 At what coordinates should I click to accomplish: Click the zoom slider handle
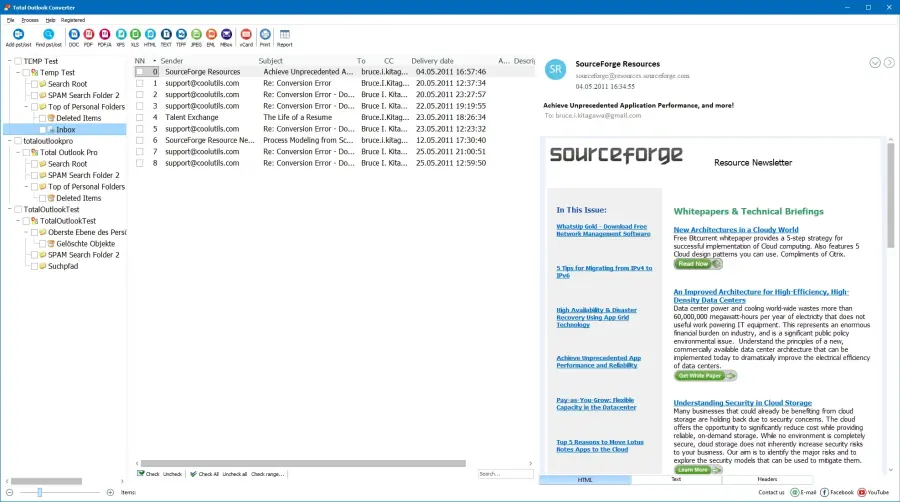point(40,492)
